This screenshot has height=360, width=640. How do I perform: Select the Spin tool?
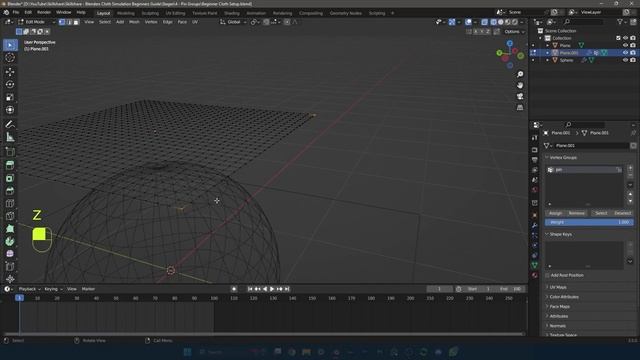[10, 242]
